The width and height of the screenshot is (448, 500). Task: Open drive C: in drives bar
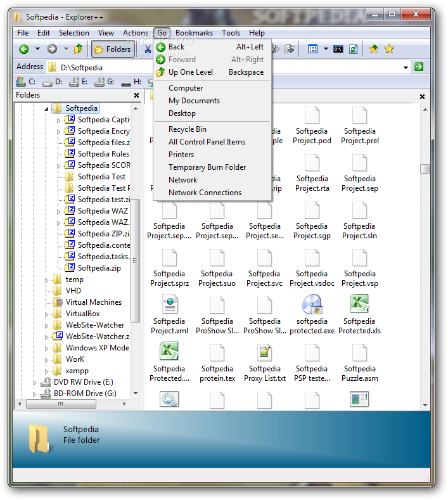click(x=26, y=82)
